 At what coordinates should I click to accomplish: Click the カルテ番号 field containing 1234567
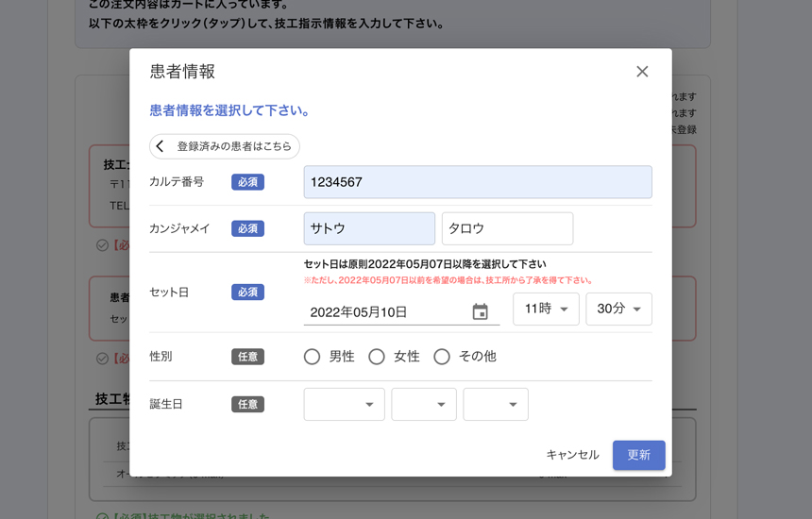coord(478,182)
